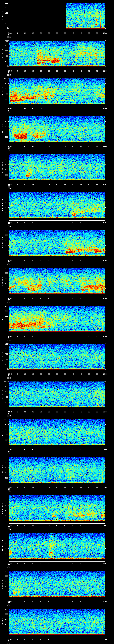Select the spectrogram panel starting at 14:24:00
Image resolution: width=114 pixels, height=644 pixels.
(57, 584)
